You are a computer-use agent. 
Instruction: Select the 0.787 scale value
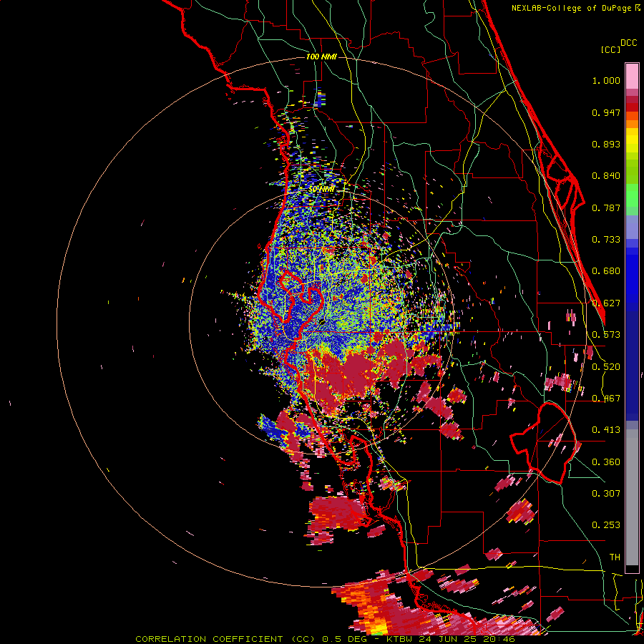coord(606,208)
